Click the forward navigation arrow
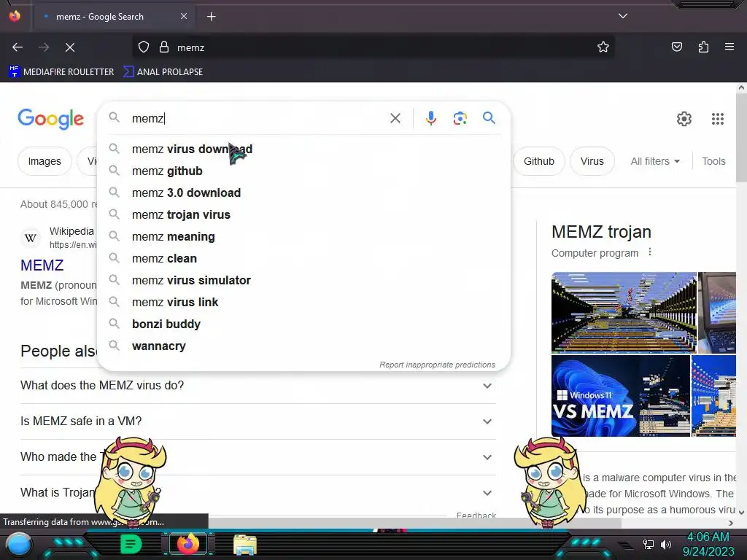The height and width of the screenshot is (560, 747). pyautogui.click(x=44, y=47)
